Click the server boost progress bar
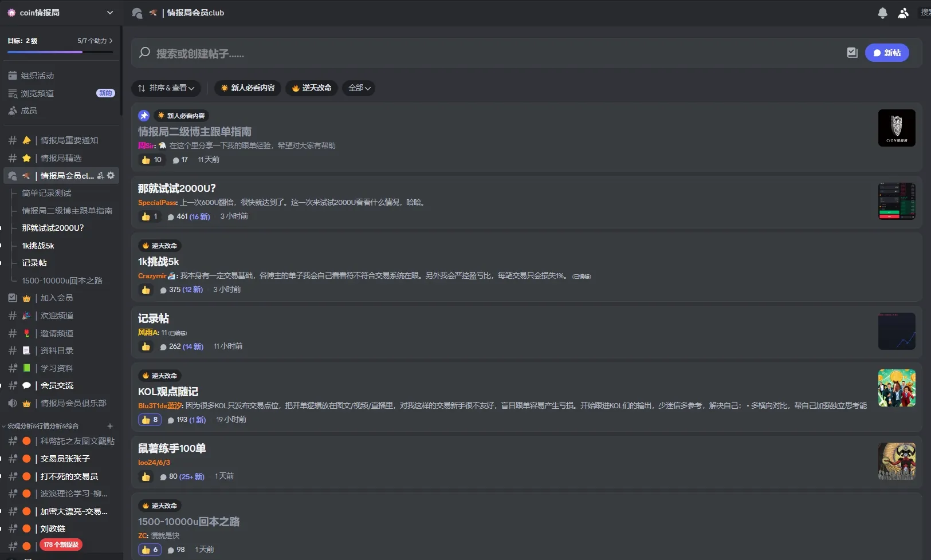The image size is (931, 560). pyautogui.click(x=60, y=52)
